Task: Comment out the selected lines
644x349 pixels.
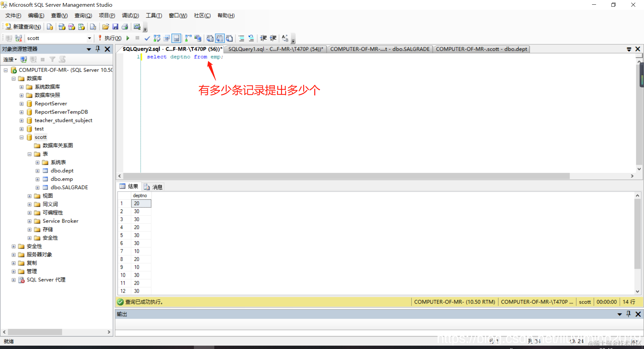Action: [241, 38]
